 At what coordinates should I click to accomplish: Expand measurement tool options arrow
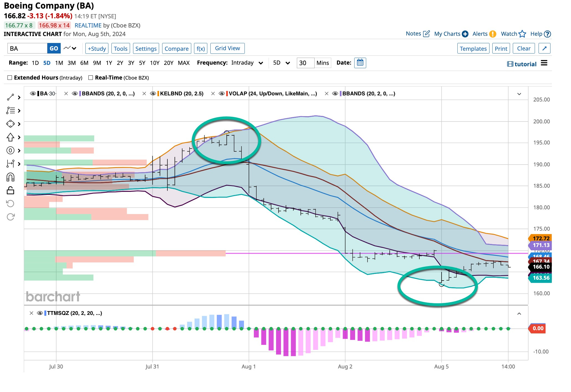[19, 164]
